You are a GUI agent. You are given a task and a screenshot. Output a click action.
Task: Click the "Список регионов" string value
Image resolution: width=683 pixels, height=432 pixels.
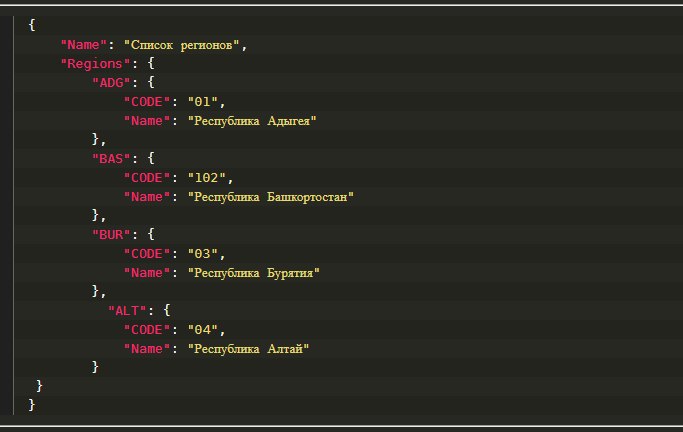coord(182,45)
